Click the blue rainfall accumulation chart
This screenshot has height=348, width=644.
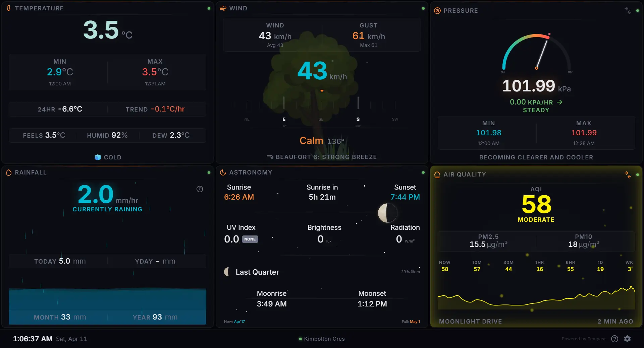[107, 306]
